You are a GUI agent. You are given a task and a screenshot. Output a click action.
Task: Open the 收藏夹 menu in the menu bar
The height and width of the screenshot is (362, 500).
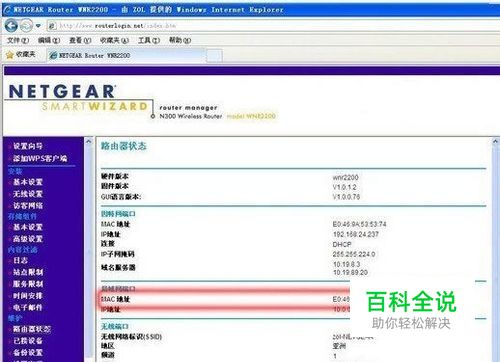tap(114, 40)
